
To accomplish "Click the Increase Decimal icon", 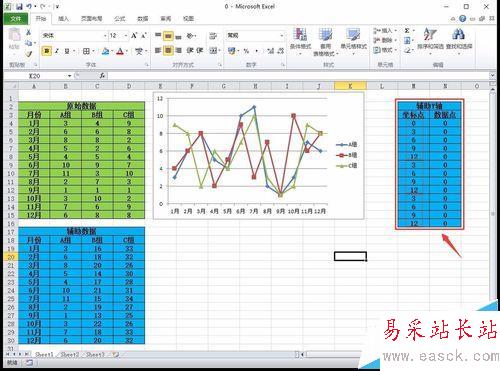I will click(270, 51).
